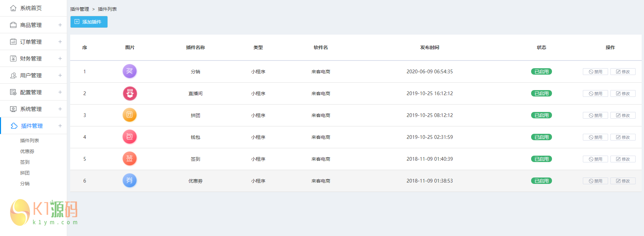
Task: Select 优惠券 in the sidebar submenu
Action: 27,151
